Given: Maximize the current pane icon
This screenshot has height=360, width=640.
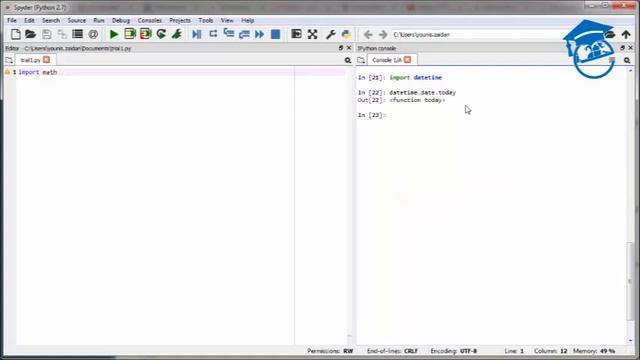Looking at the screenshot, I should [x=296, y=34].
